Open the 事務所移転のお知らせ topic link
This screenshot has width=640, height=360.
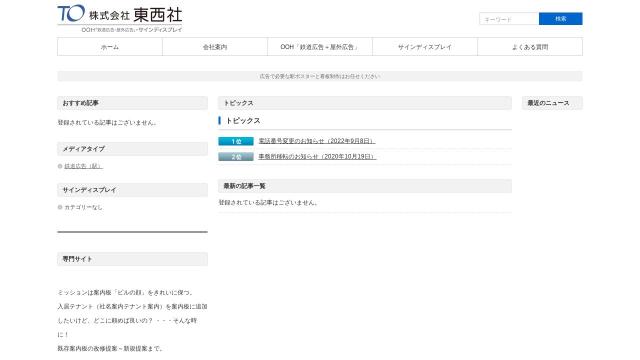tap(317, 156)
